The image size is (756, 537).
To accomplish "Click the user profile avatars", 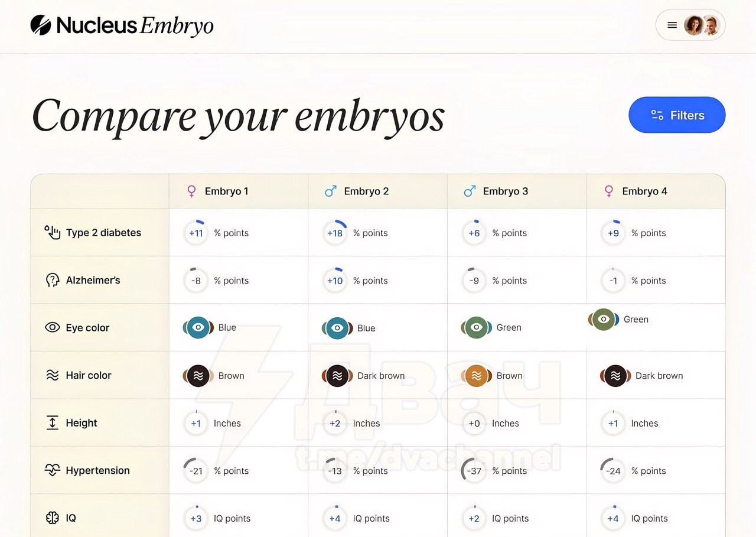I will pos(702,25).
